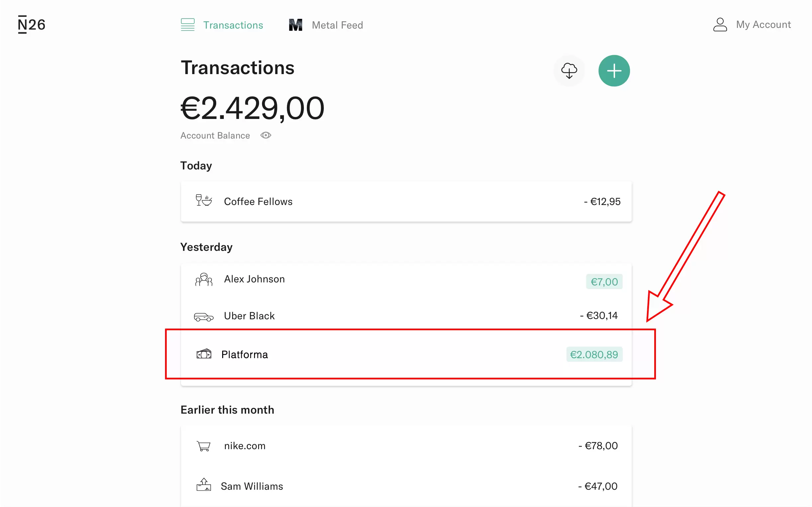Click the nike.com shopping cart icon
Image resolution: width=812 pixels, height=507 pixels.
204,446
